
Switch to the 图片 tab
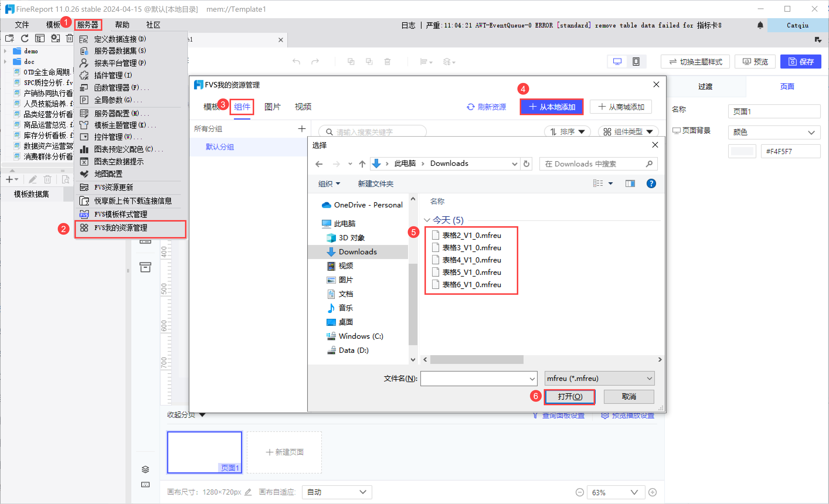point(272,107)
